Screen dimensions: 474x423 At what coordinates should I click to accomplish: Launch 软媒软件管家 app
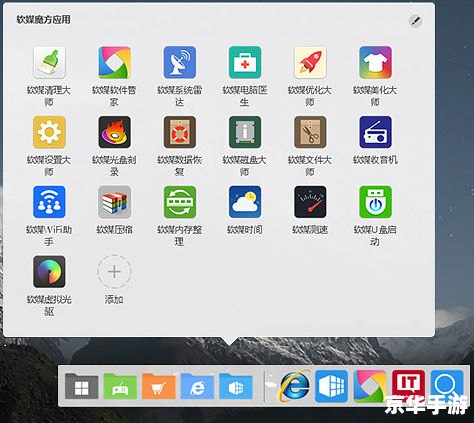114,63
